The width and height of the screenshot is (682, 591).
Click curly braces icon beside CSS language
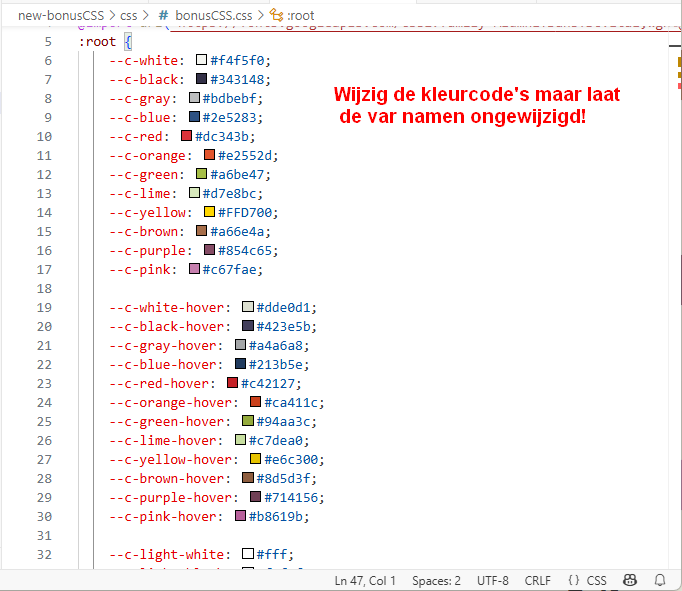tap(573, 580)
